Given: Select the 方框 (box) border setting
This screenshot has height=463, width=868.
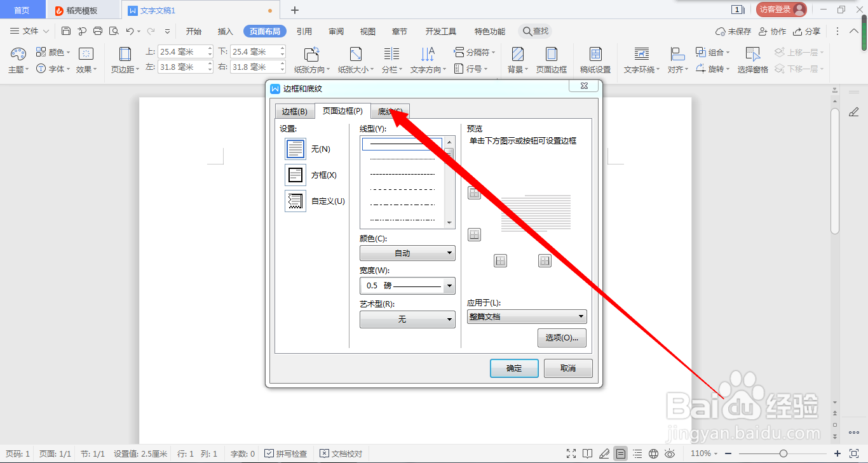Looking at the screenshot, I should coord(295,175).
